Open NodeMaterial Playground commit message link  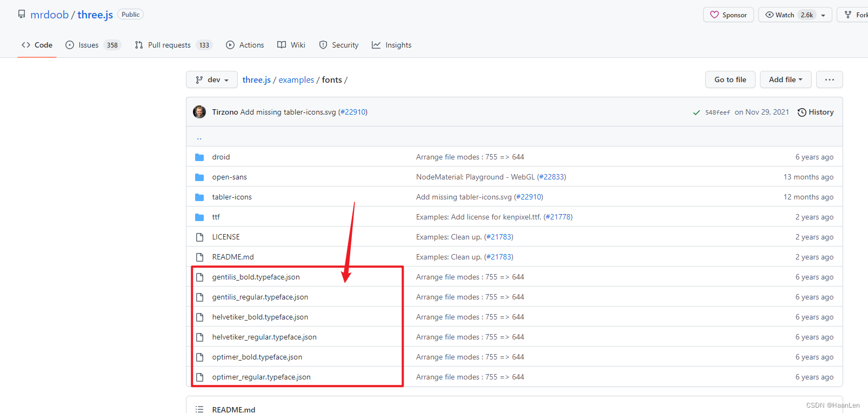pyautogui.click(x=475, y=177)
